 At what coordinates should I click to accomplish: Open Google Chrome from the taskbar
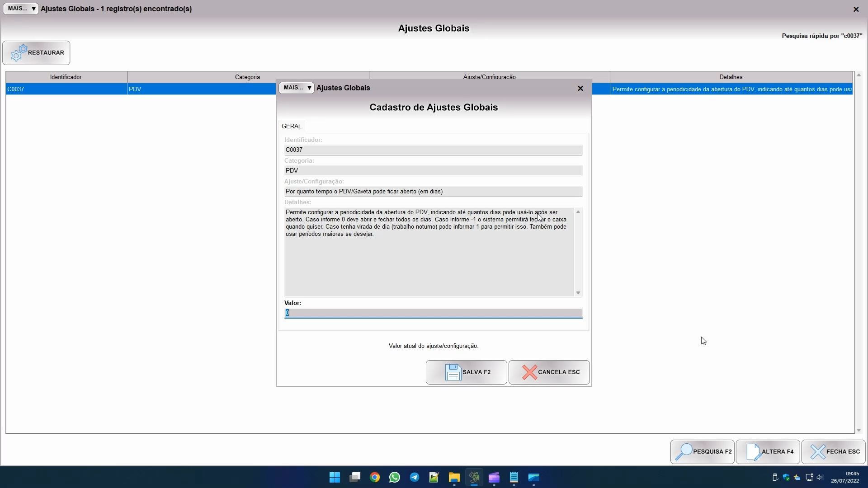[x=374, y=477]
